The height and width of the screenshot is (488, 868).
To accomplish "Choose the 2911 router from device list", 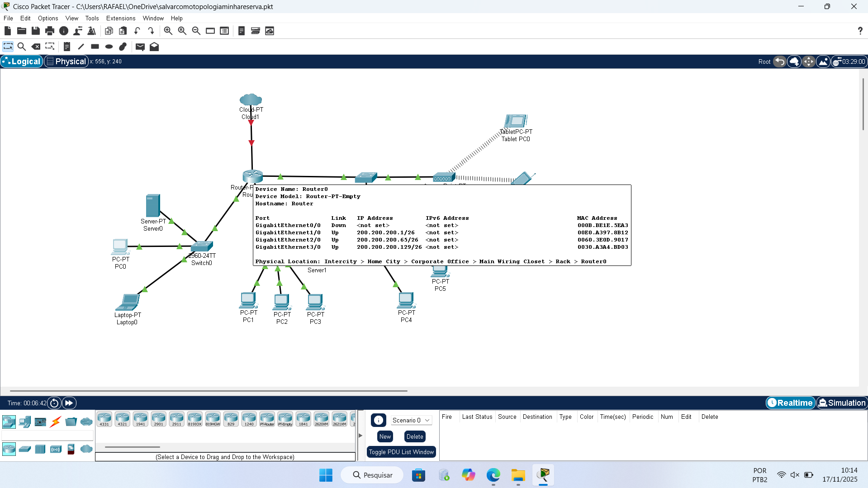I will pyautogui.click(x=176, y=419).
